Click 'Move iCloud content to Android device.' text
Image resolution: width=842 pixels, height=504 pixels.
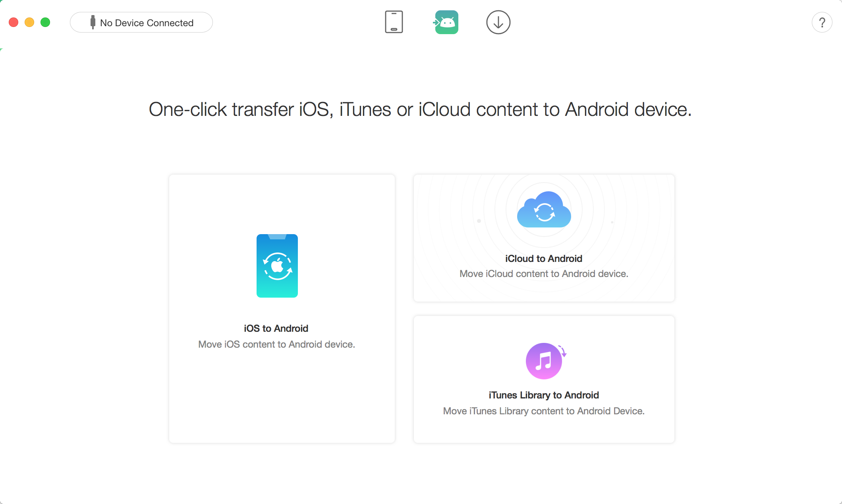coord(544,274)
